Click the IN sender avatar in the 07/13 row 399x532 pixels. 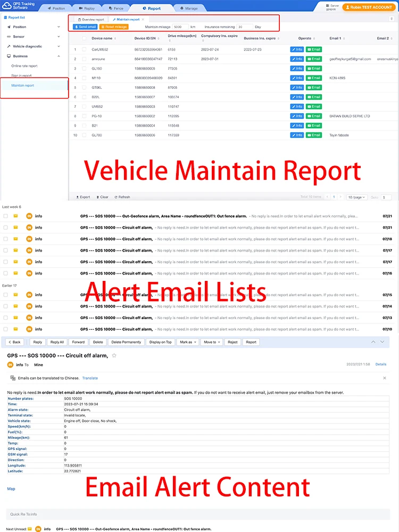point(29,318)
